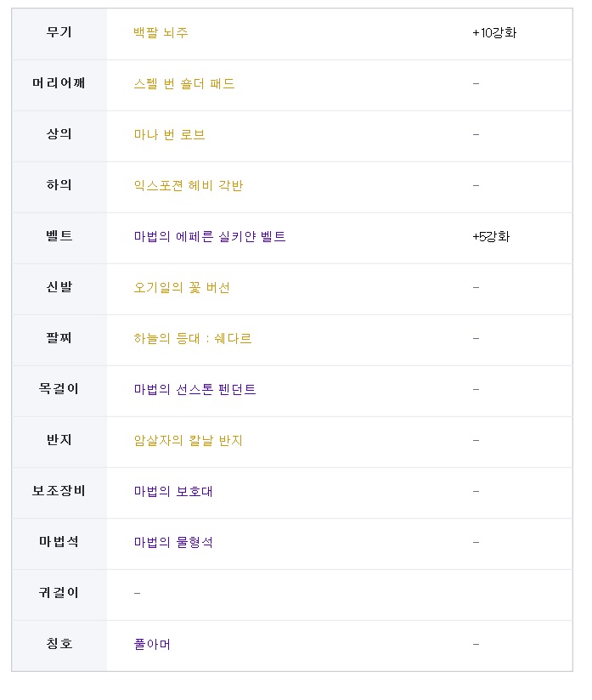
Task: Select the 머리어깨 row header cell
Action: point(59,85)
